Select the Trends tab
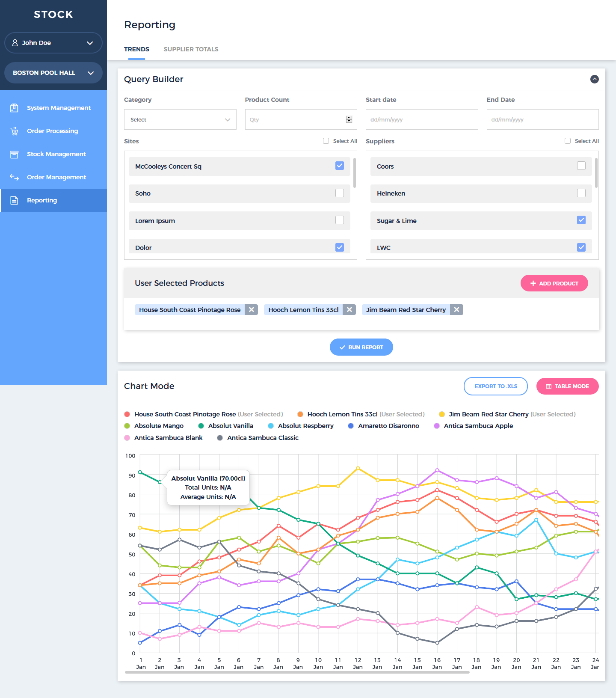Viewport: 616px width, 698px height. click(136, 49)
